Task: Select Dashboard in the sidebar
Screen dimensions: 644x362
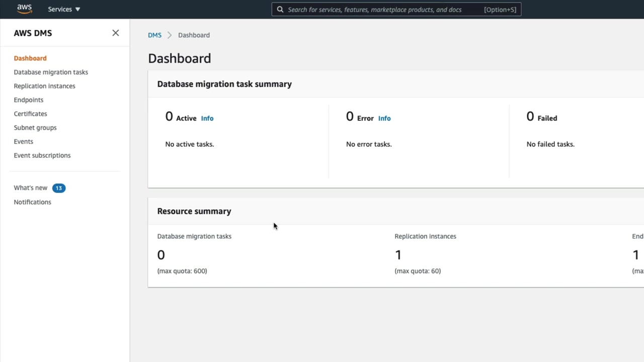Action: coord(30,58)
